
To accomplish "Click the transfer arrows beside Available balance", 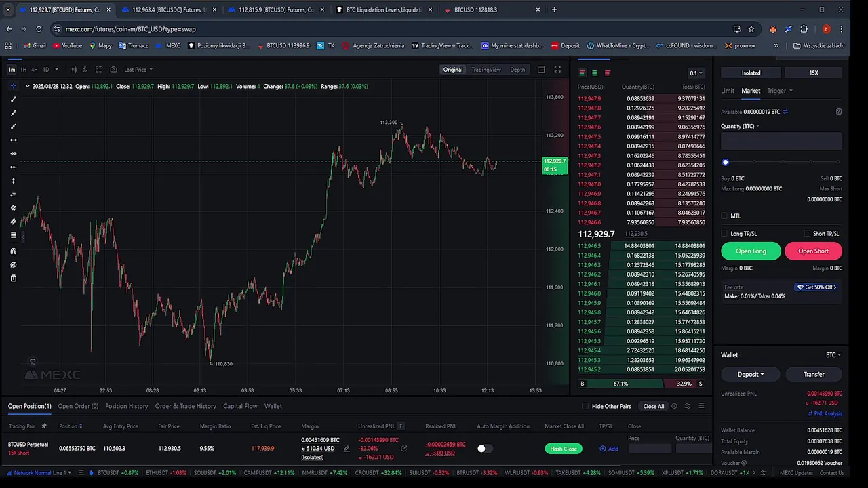I will point(785,112).
